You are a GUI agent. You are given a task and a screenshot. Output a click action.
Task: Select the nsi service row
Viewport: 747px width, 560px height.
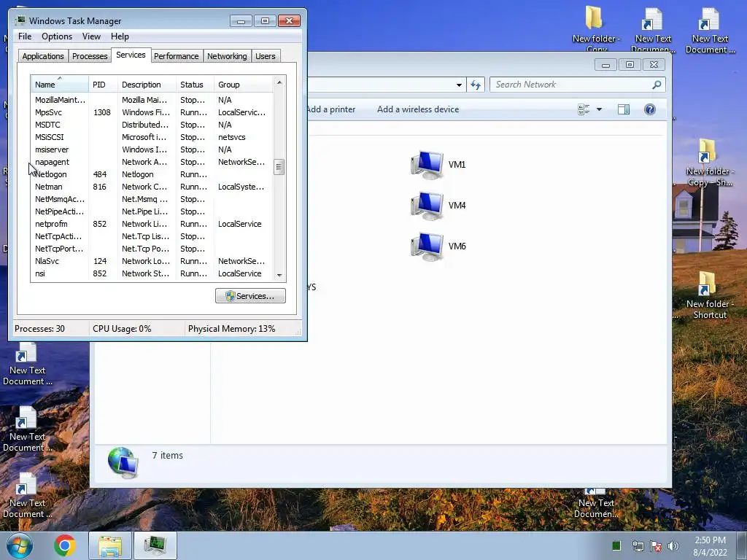[x=152, y=273]
